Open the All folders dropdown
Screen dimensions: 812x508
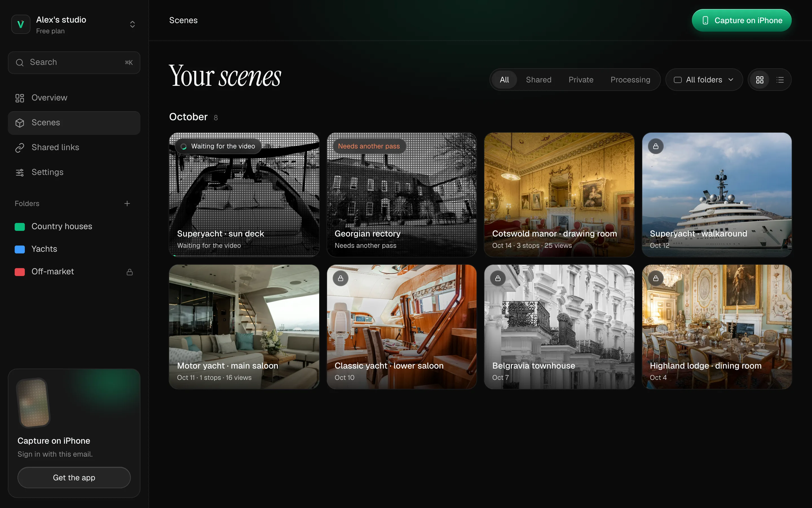pos(704,80)
